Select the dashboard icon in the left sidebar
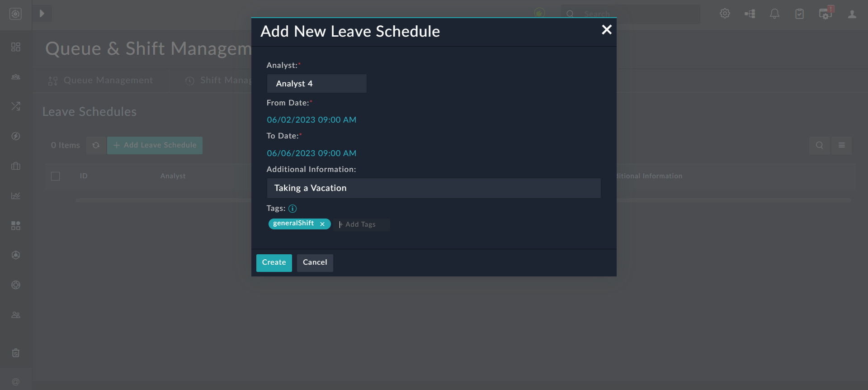Screen dimensions: 868x390 [15, 47]
